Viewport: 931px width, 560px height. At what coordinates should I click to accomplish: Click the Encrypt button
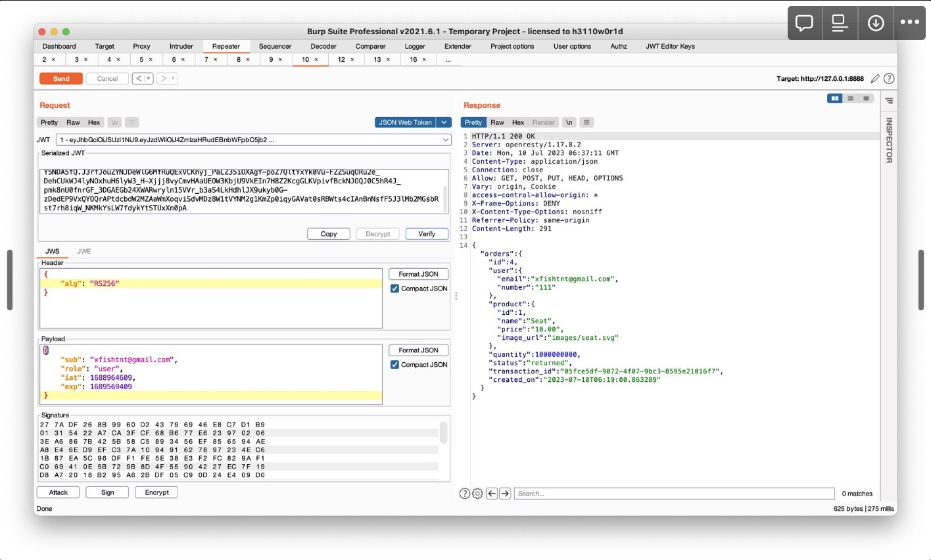[156, 492]
